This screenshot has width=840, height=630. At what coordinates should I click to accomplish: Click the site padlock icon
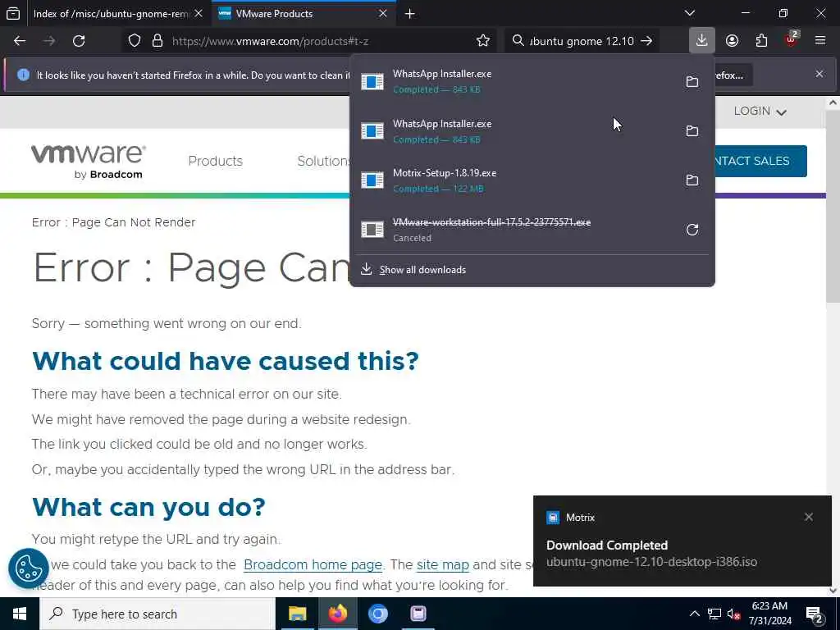coord(157,41)
